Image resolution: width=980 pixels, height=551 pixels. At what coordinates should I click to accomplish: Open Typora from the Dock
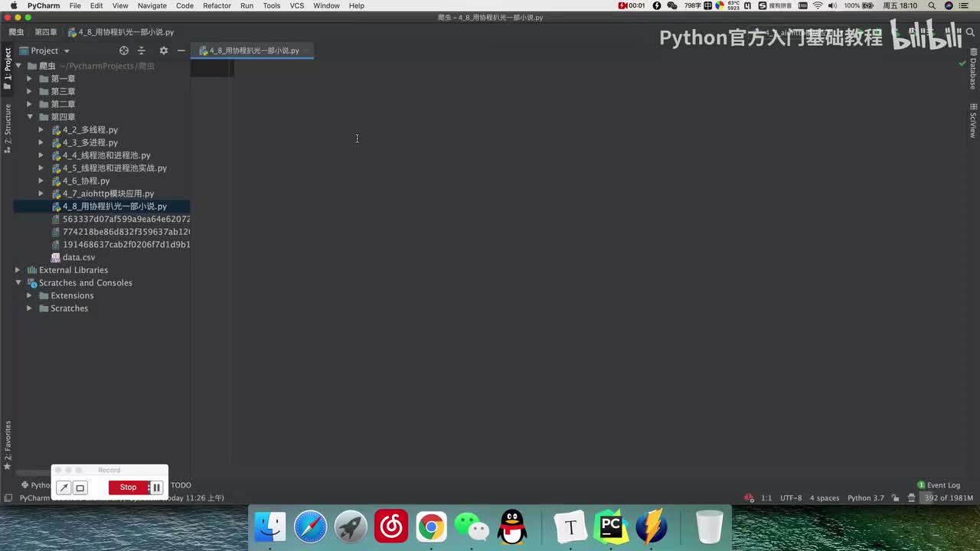(x=570, y=527)
